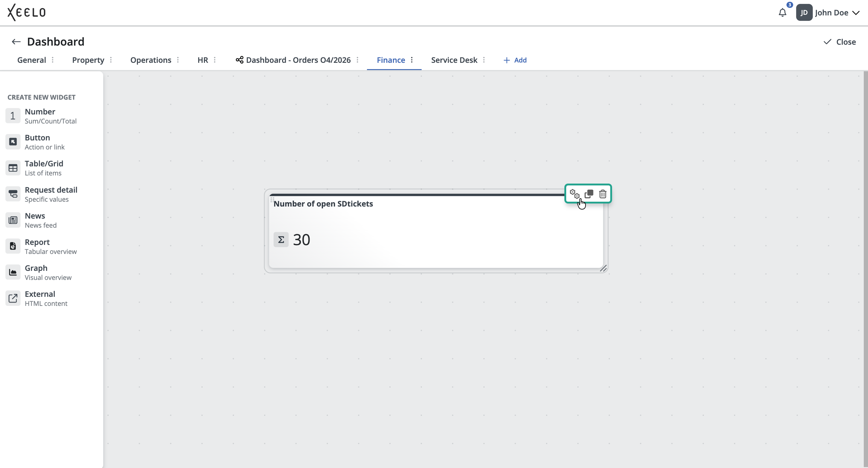Screen dimensions: 868x468
Task: Click the Number widget label
Action: (40, 112)
